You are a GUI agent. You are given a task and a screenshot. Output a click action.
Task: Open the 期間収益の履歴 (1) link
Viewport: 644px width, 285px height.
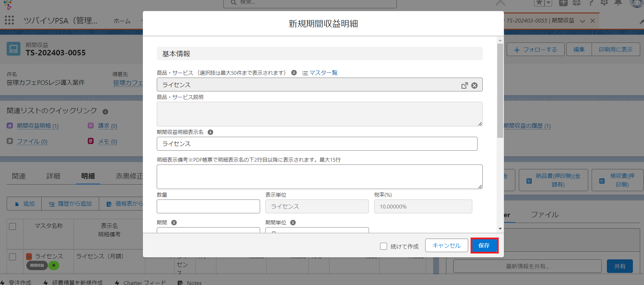pyautogui.click(x=527, y=126)
